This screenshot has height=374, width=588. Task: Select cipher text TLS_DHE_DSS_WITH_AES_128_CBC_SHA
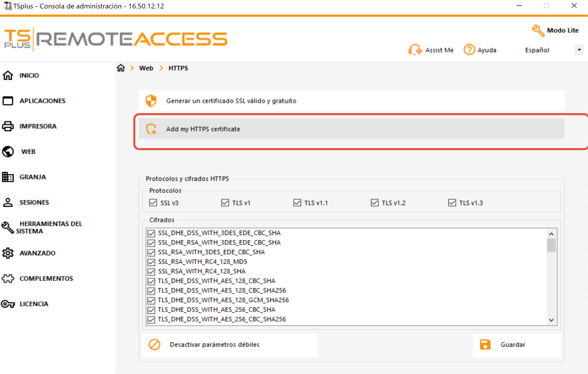[x=217, y=280]
